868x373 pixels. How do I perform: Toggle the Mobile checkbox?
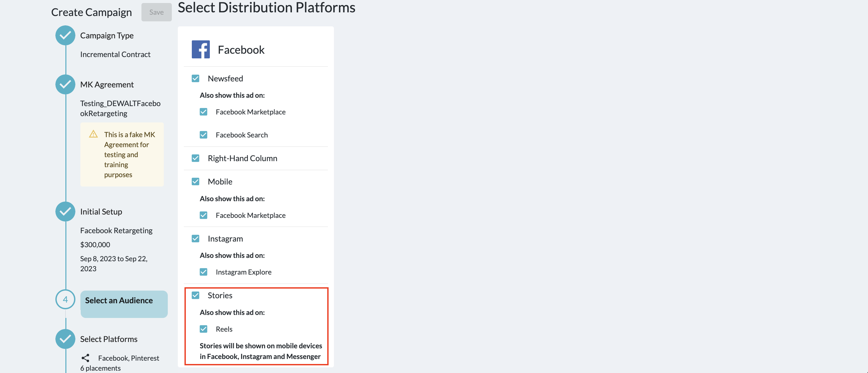195,181
